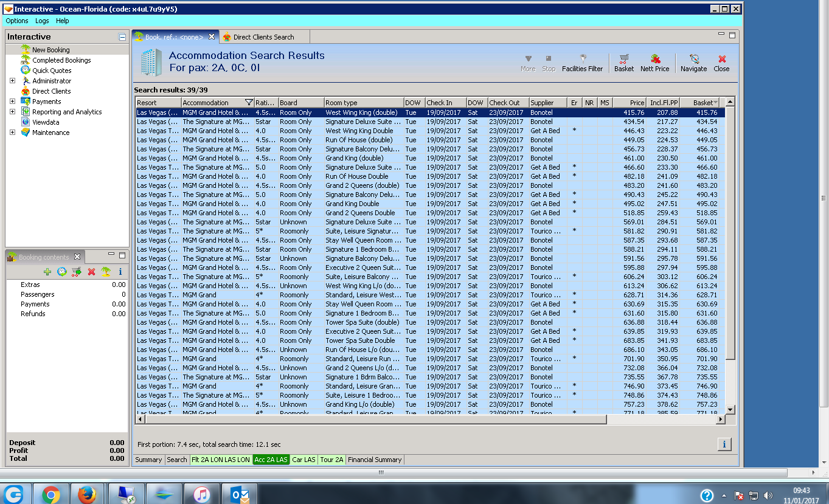Click the horizontal scrollbar right arrow
This screenshot has height=504, width=829.
pos(721,419)
